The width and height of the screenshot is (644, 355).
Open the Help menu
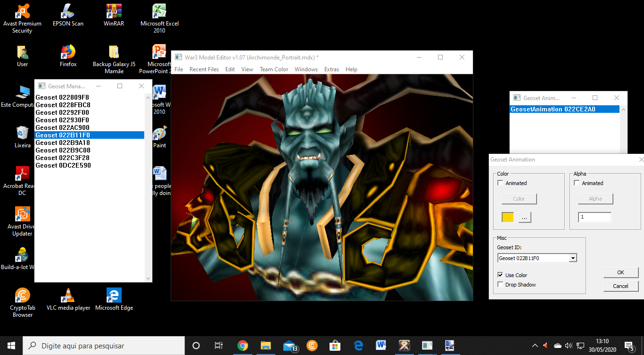coord(352,69)
